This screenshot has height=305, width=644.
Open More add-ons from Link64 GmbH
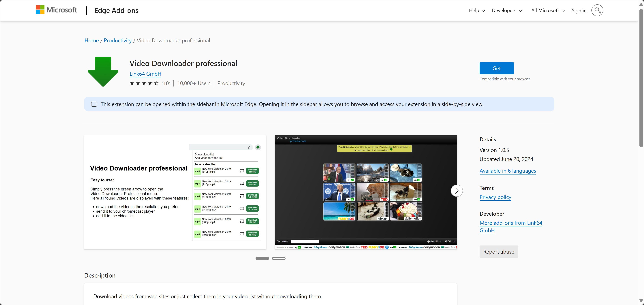coord(511,226)
